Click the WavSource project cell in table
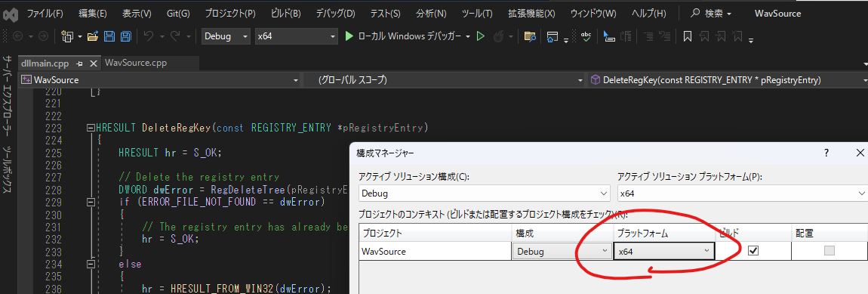Screen dimensions: 868x294 [435, 251]
